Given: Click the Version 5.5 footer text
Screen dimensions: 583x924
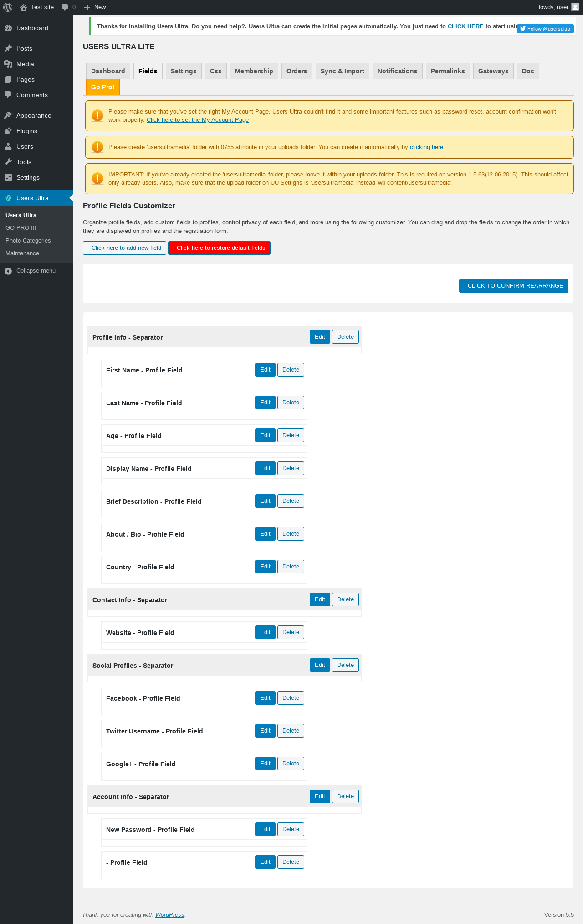Looking at the screenshot, I should click(x=559, y=914).
